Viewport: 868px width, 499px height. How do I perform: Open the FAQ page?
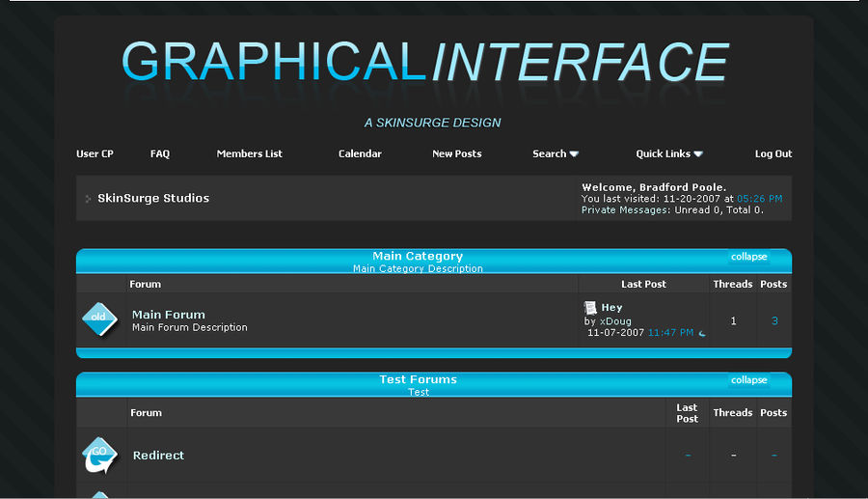160,154
